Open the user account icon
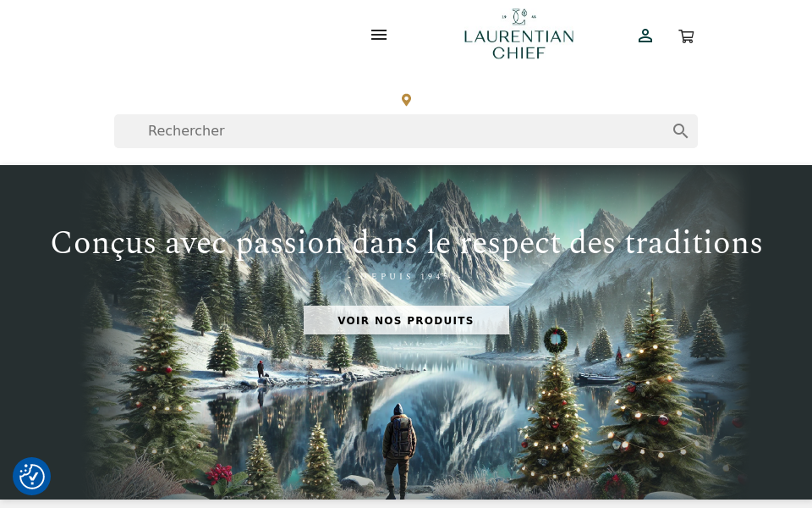This screenshot has height=508, width=812. click(645, 36)
